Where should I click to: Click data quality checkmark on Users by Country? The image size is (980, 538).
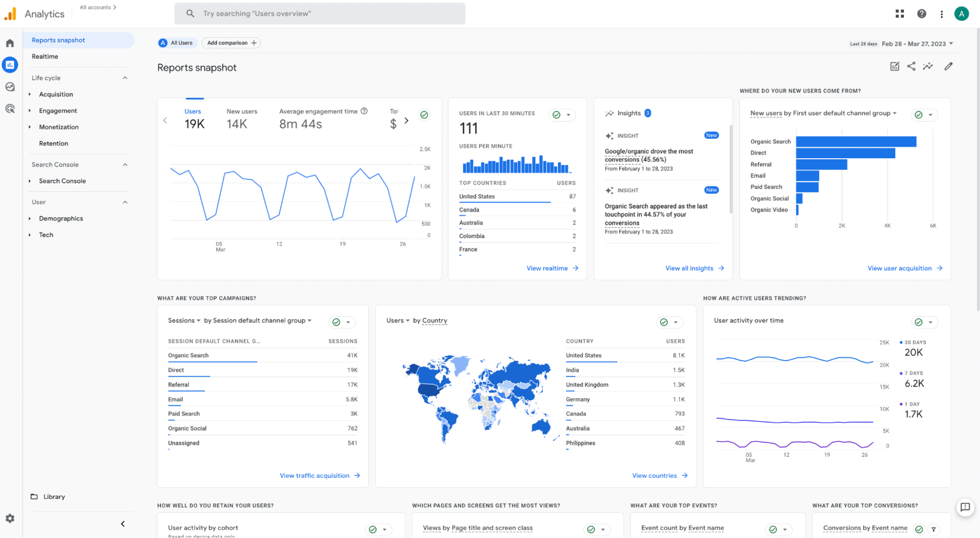coord(664,322)
